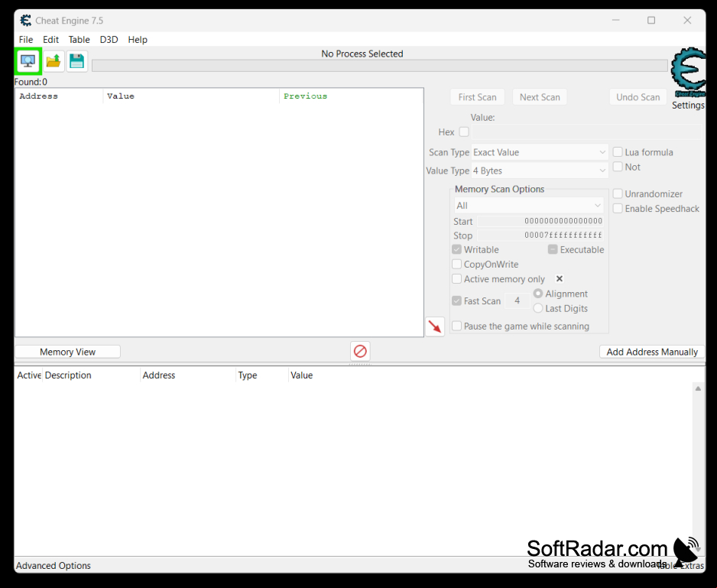Click the address list scrollbar up arrow
This screenshot has width=717, height=588.
coord(698,388)
